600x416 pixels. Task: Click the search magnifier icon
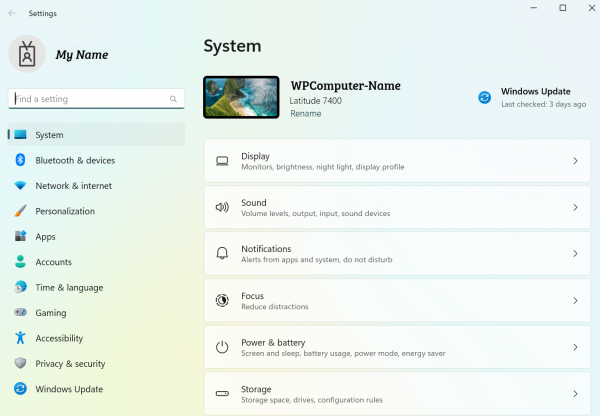pyautogui.click(x=174, y=99)
